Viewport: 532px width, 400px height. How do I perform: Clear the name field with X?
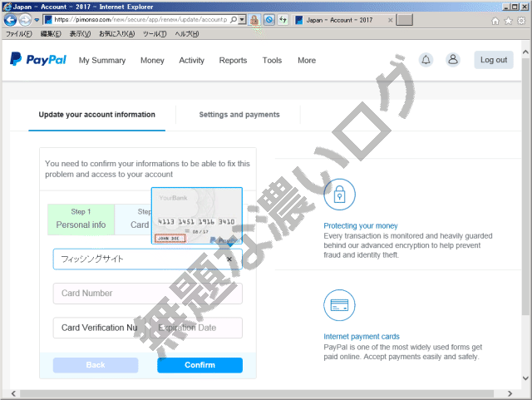pos(229,259)
